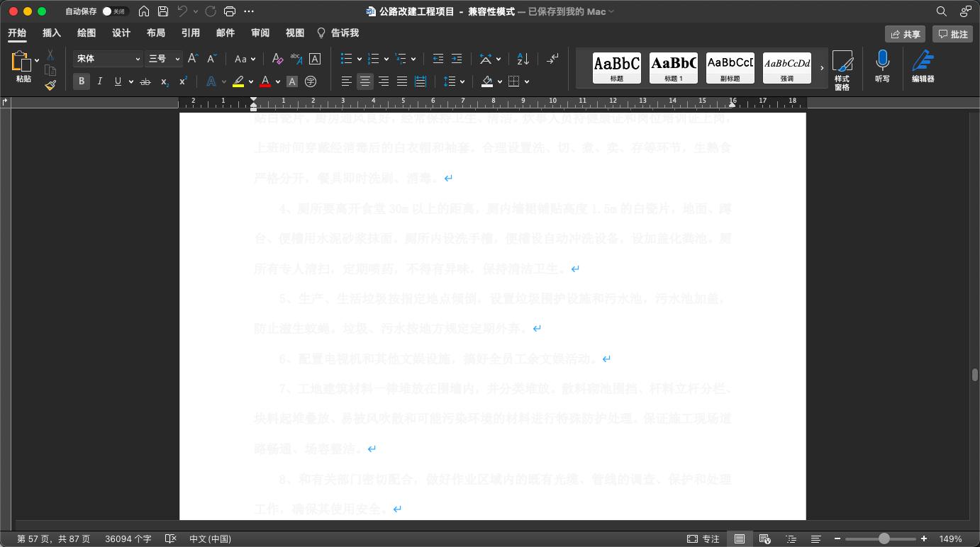Open the Styles Pane
Viewport: 980px width, 547px height.
point(842,69)
